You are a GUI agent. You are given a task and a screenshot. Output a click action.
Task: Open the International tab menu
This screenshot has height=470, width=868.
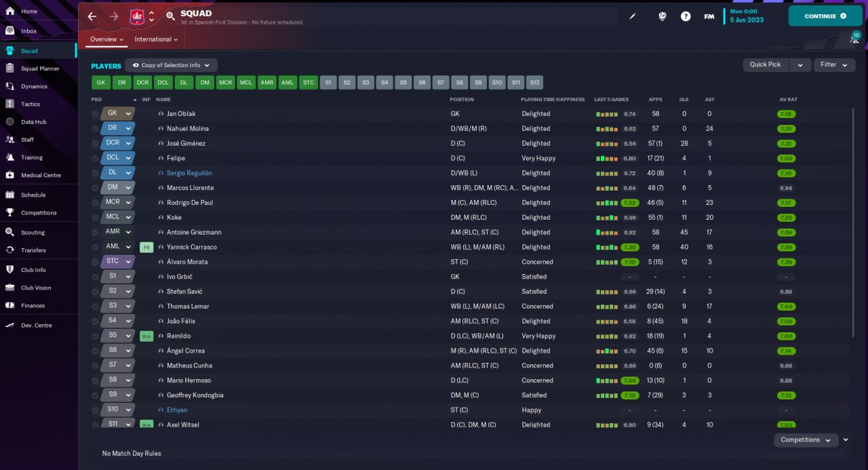click(x=156, y=39)
